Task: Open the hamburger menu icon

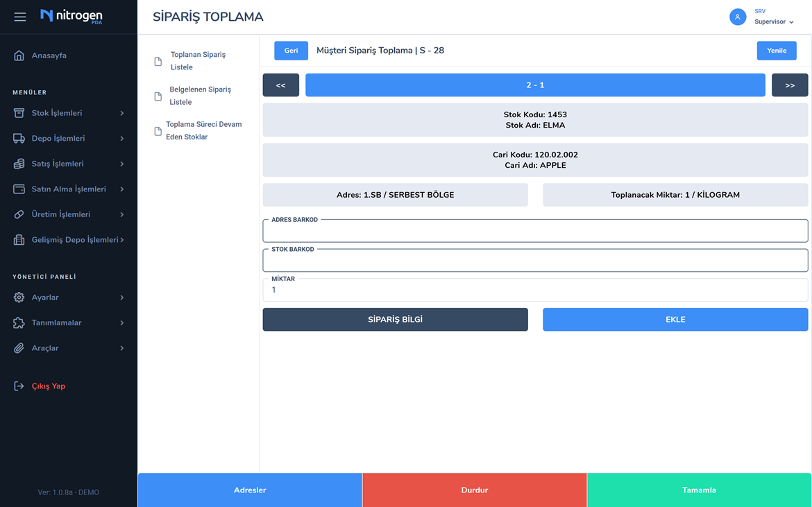Action: point(19,17)
